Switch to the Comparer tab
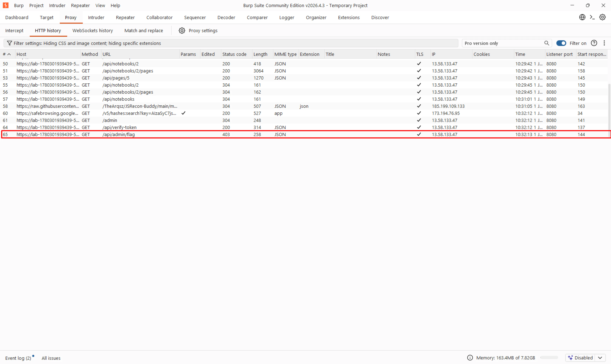 pyautogui.click(x=257, y=17)
